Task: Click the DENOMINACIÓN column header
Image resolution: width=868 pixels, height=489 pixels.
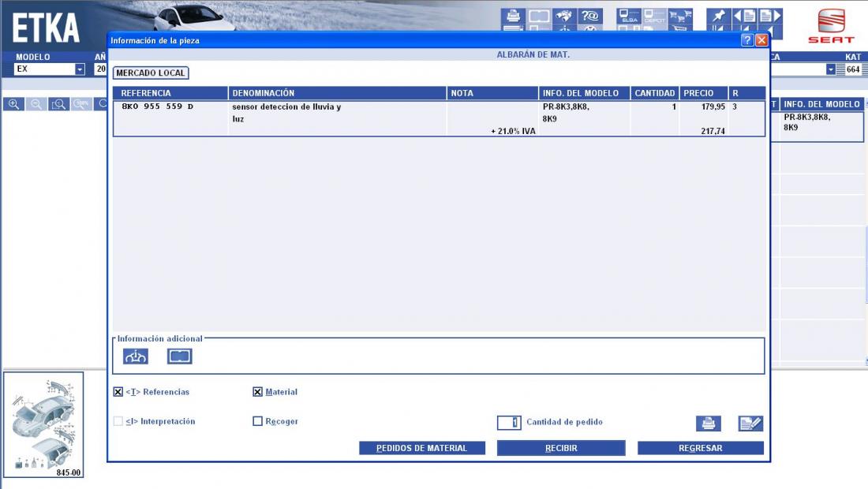Action: [x=337, y=93]
